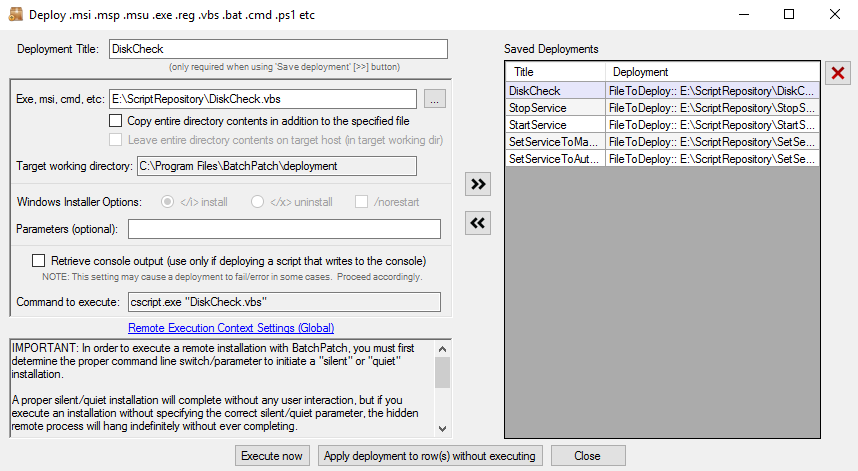
Task: Click the DiskCheck FileToDeploy cell
Action: pos(712,91)
